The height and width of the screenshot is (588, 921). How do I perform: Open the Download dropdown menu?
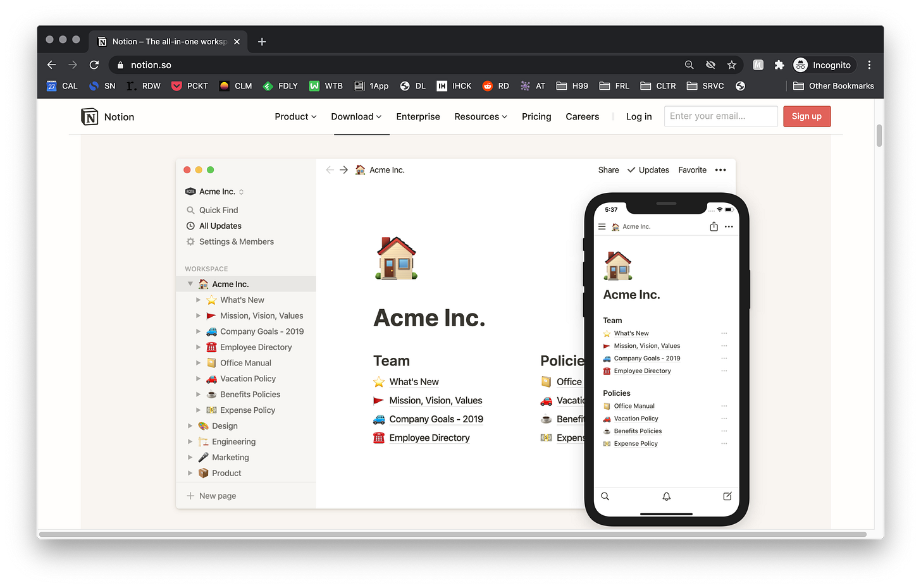coord(356,116)
